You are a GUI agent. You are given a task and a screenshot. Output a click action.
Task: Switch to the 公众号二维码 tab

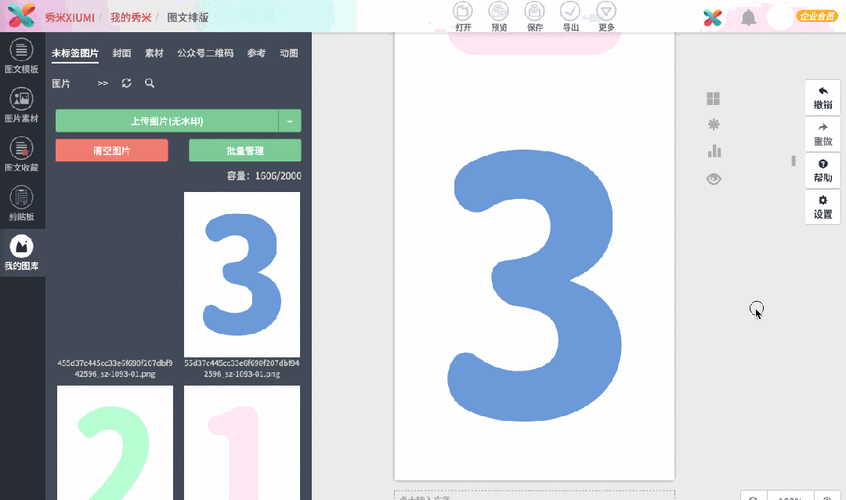(206, 53)
